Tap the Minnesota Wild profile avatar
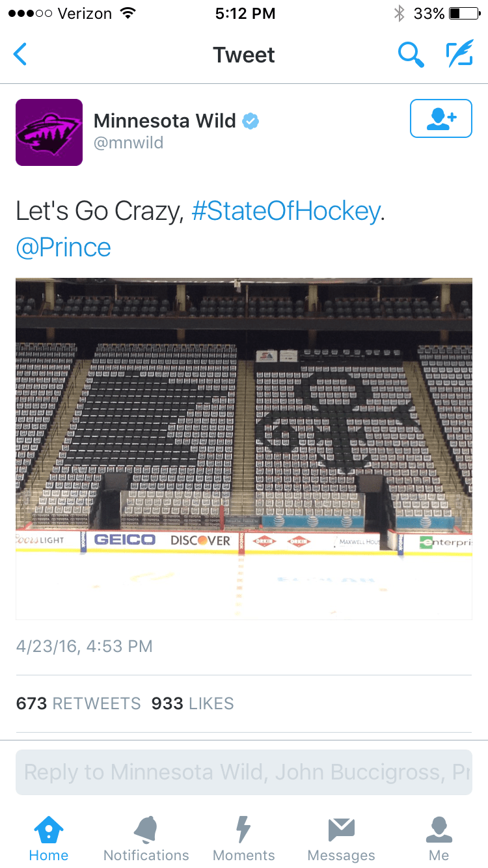This screenshot has height=868, width=488. [49, 132]
